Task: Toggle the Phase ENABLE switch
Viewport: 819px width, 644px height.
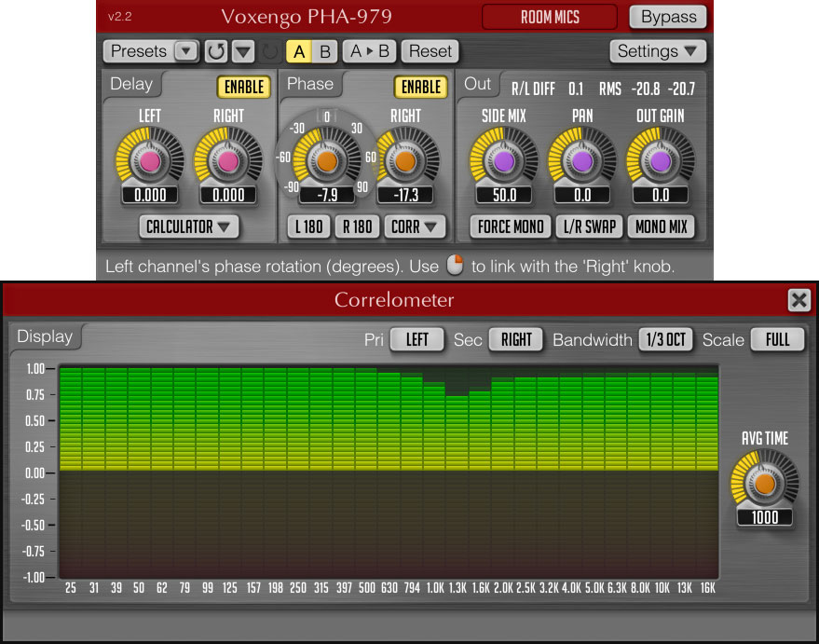Action: coord(421,87)
